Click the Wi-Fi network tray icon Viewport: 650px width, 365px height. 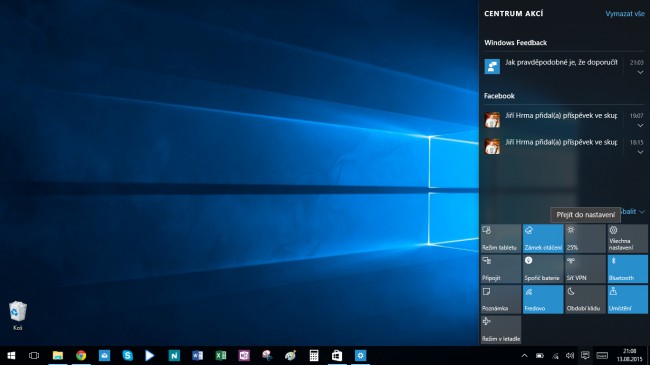coord(555,355)
